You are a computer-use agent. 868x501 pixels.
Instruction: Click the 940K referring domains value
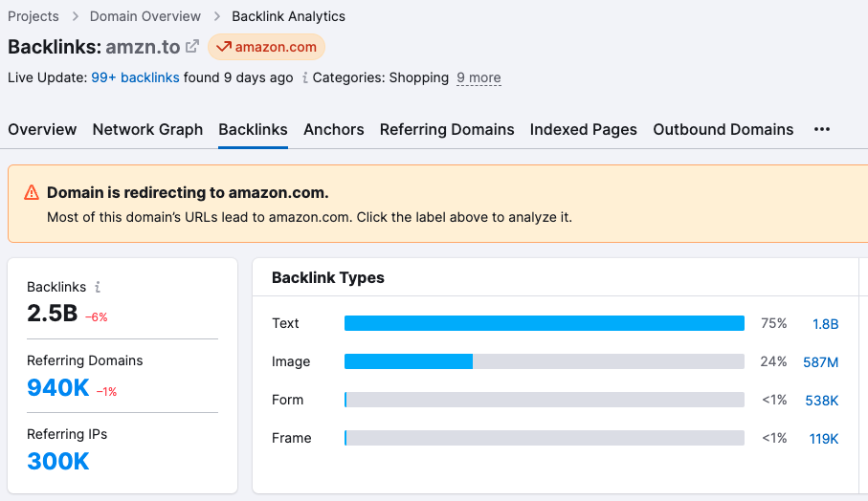tap(58, 387)
